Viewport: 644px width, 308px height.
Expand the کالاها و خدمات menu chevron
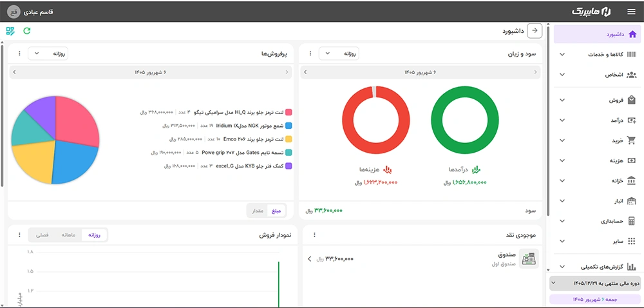tap(563, 55)
